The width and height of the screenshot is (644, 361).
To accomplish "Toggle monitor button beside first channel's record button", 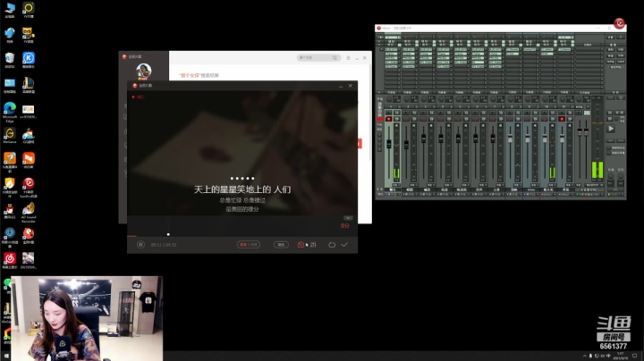I will point(396,119).
